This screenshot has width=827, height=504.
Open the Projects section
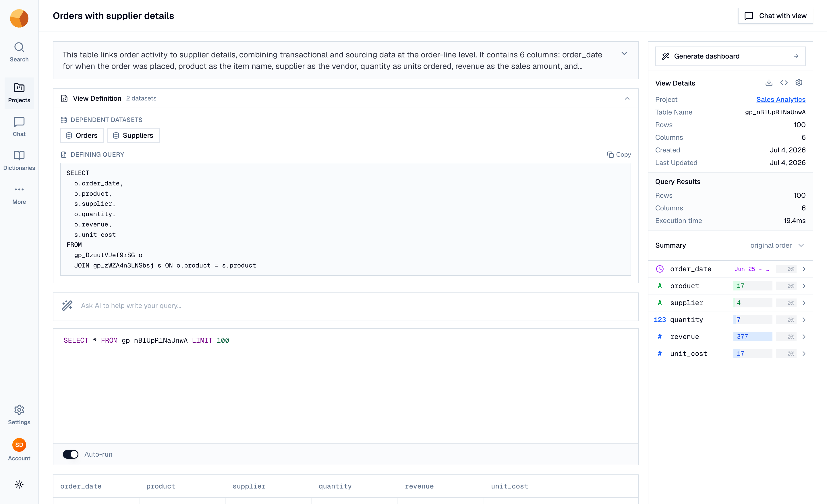coord(19,93)
